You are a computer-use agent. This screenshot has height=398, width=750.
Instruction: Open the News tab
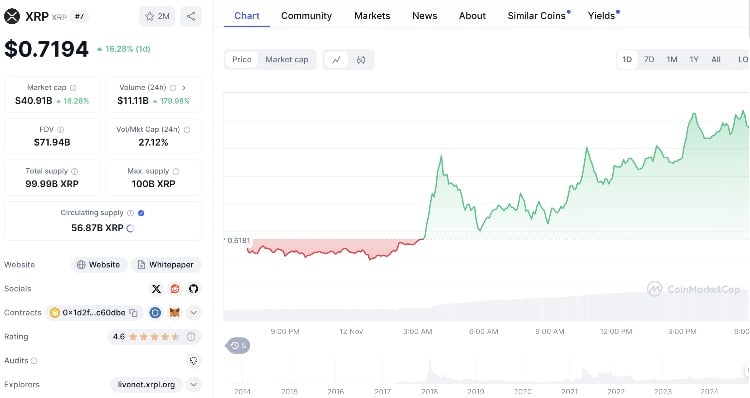click(x=425, y=16)
